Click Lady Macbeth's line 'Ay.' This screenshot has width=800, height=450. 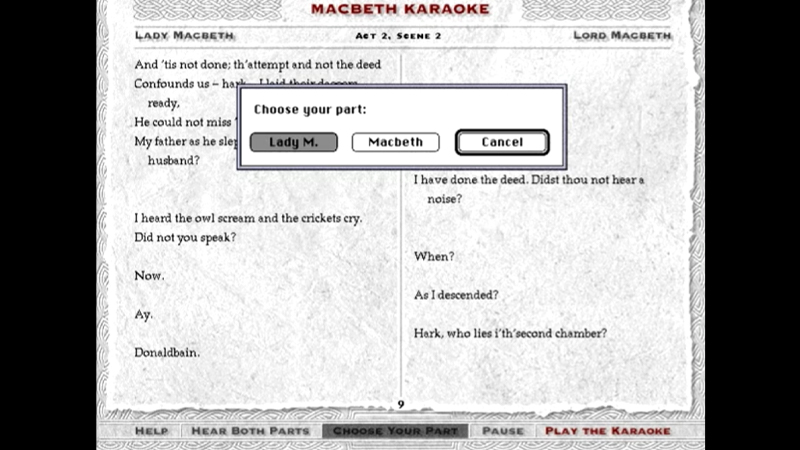click(143, 314)
